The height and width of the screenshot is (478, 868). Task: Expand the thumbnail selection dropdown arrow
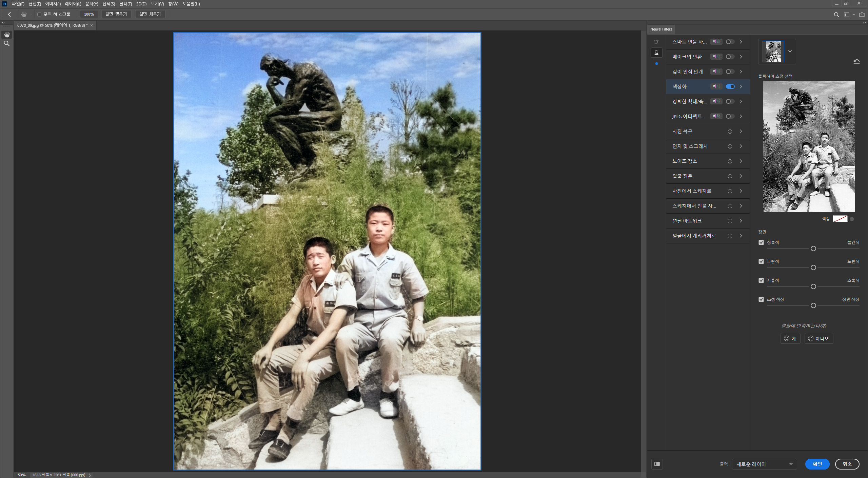click(x=790, y=51)
